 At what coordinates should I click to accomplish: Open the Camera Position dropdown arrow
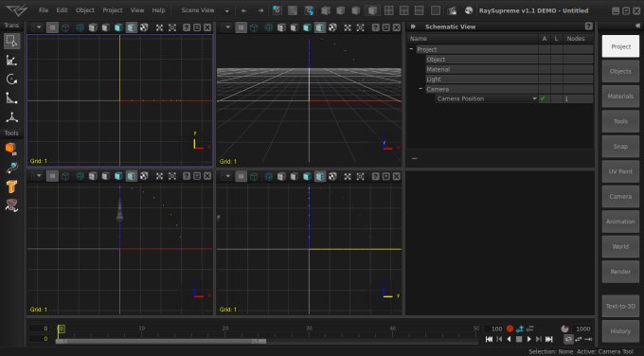pyautogui.click(x=534, y=98)
